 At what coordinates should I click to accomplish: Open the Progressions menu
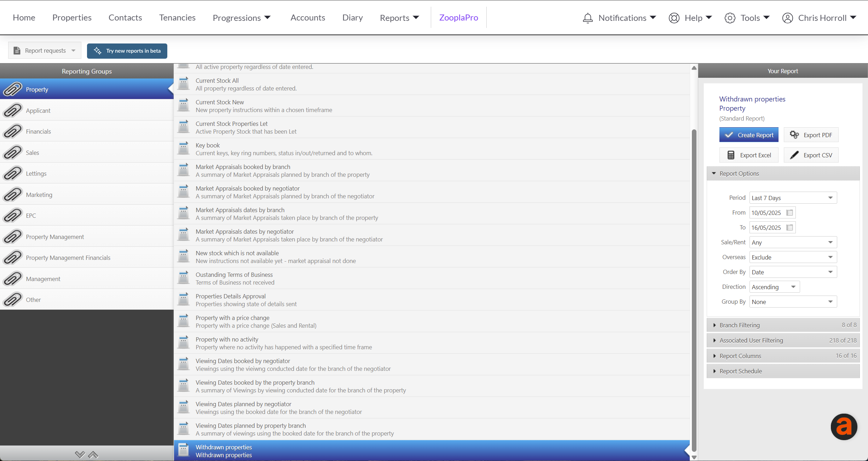242,18
